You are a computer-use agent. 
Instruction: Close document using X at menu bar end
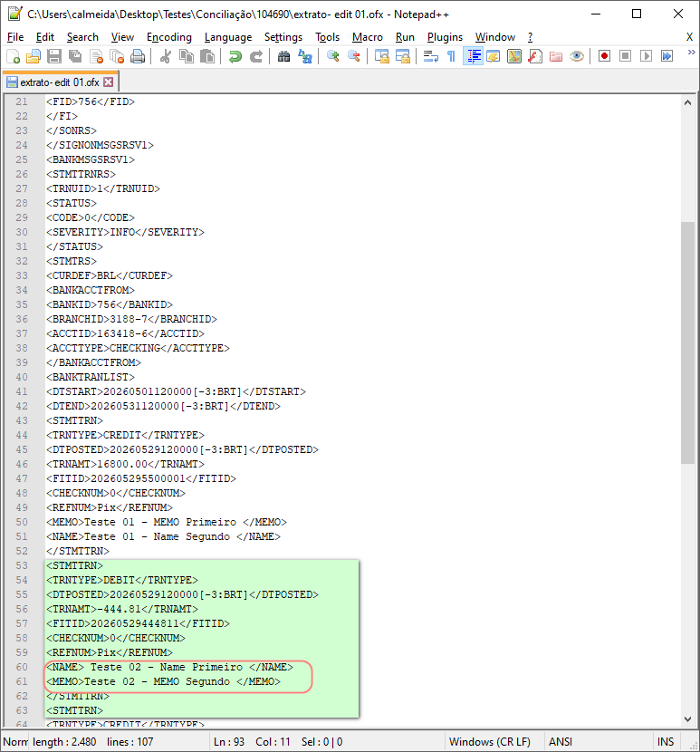[x=689, y=37]
